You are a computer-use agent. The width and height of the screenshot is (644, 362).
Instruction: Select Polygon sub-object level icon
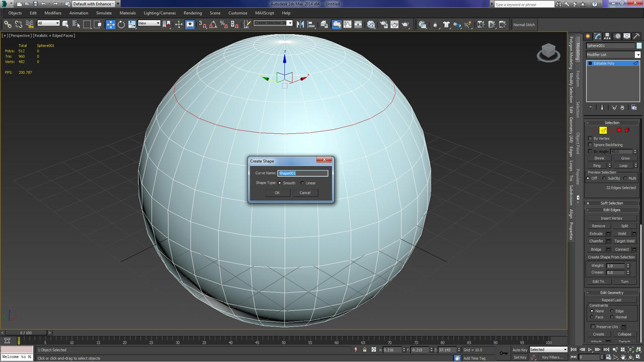tap(619, 130)
